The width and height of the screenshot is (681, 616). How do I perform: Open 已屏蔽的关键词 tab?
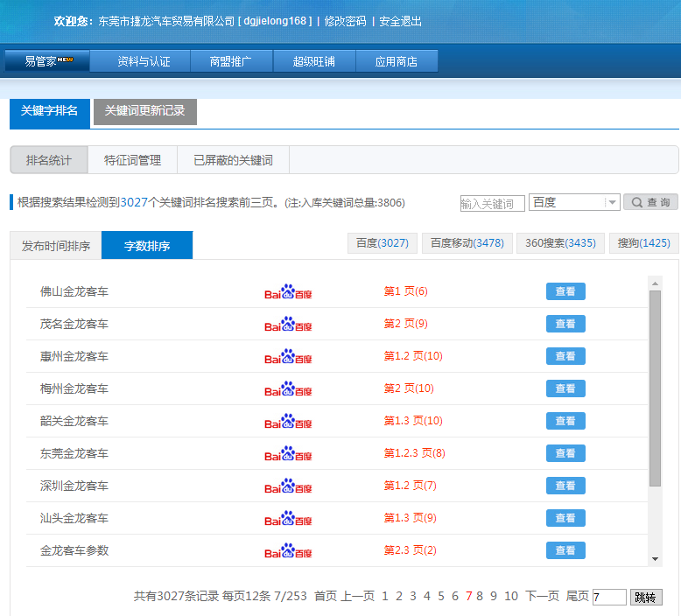point(233,160)
